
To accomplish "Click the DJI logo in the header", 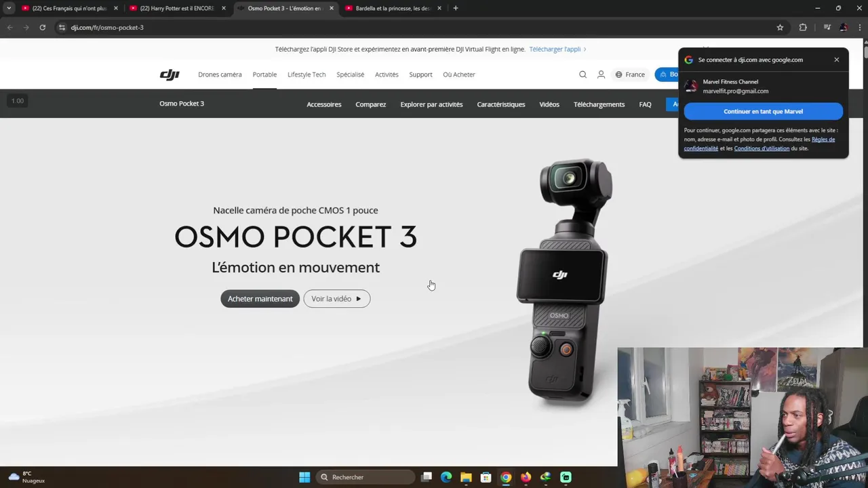I will [x=170, y=75].
